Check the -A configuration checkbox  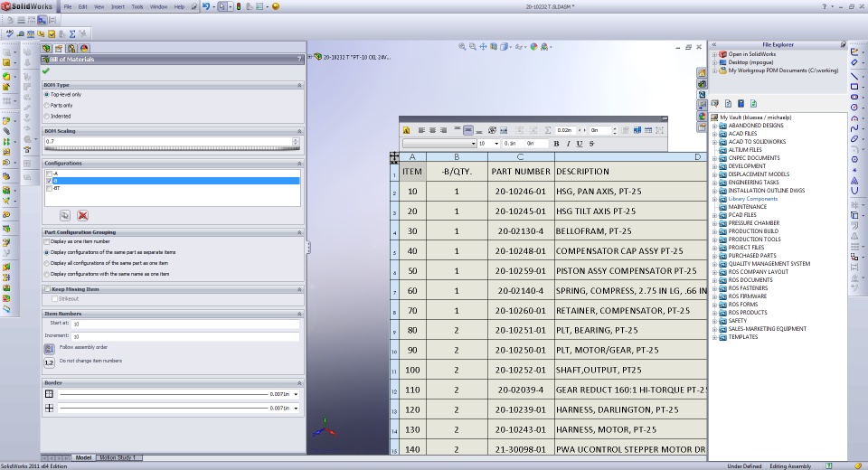click(49, 174)
